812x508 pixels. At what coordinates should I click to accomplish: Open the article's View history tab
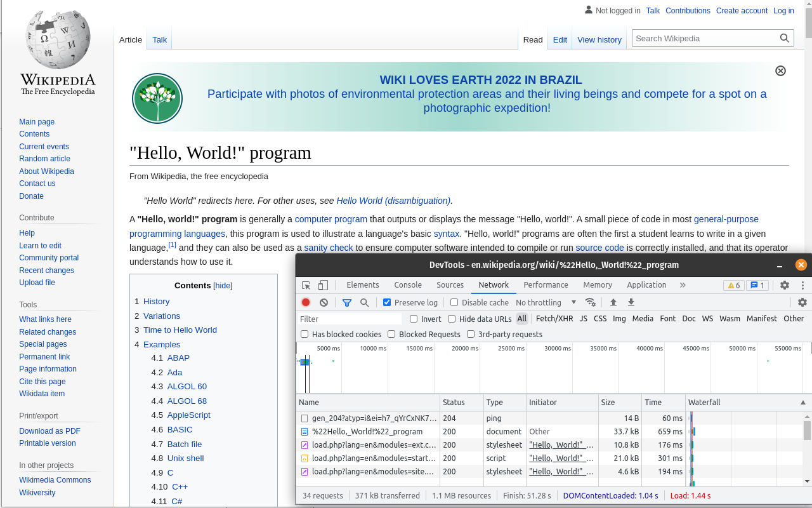point(599,39)
